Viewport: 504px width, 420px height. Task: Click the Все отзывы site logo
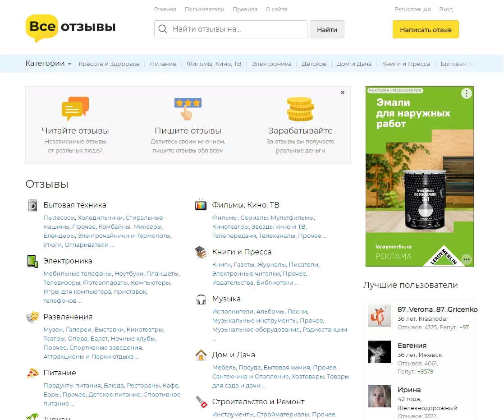coord(70,28)
